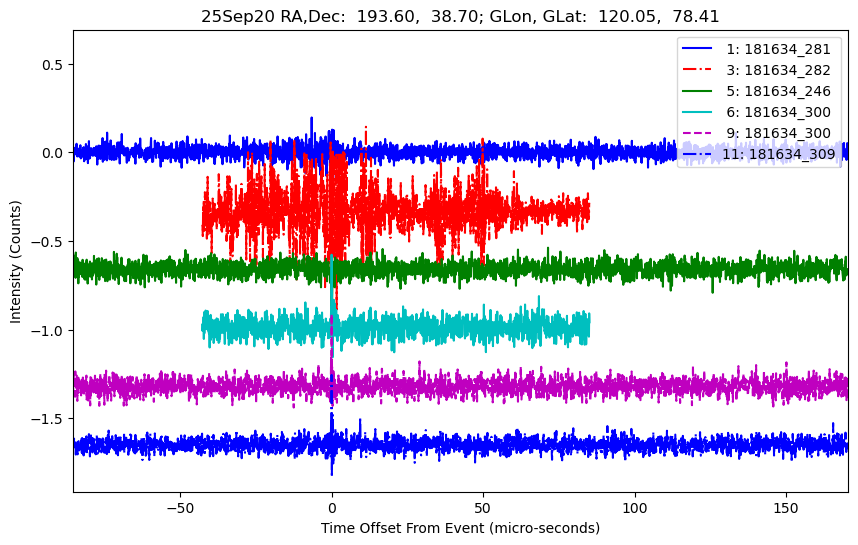Click the magenta dashed legend line sample
This screenshot has width=858, height=545.
click(x=697, y=133)
